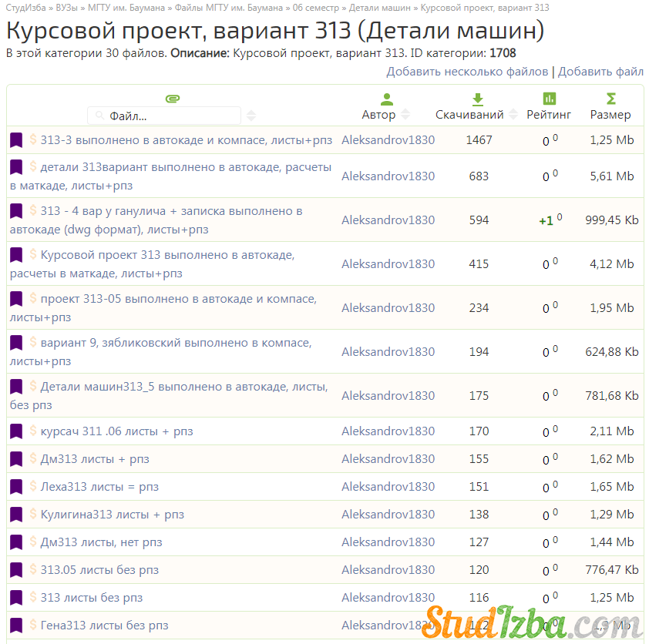Open СтудИзба breadcrumb link
The height and width of the screenshot is (644, 649).
pos(25,8)
